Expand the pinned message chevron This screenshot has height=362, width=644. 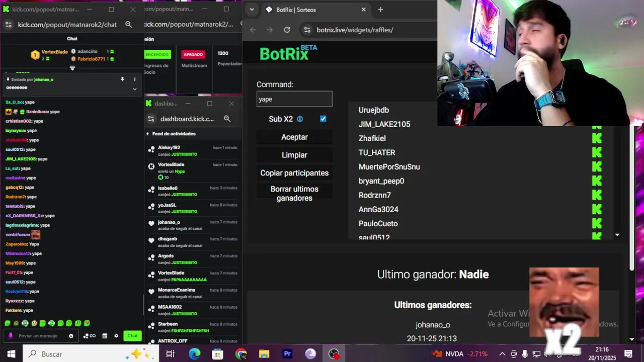coord(134,89)
